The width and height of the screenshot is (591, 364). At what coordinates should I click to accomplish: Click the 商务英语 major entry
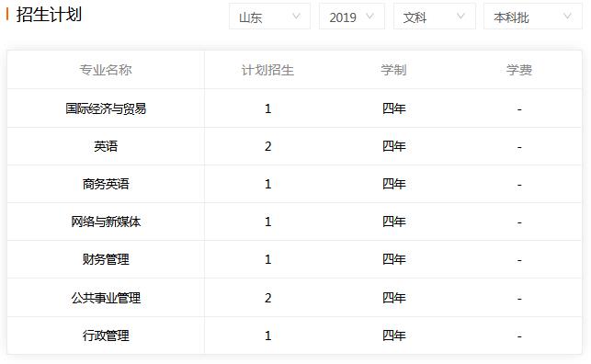click(106, 184)
